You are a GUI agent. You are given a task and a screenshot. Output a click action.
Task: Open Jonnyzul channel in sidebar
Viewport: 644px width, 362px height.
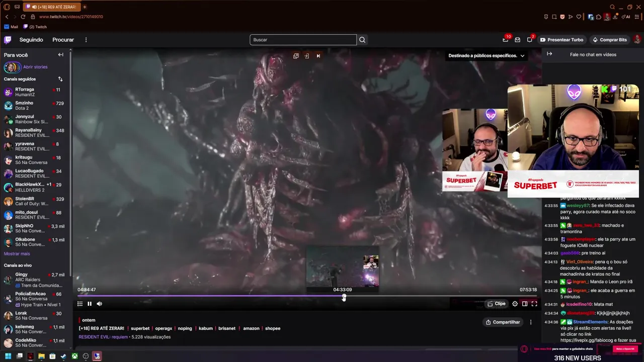[x=35, y=119]
